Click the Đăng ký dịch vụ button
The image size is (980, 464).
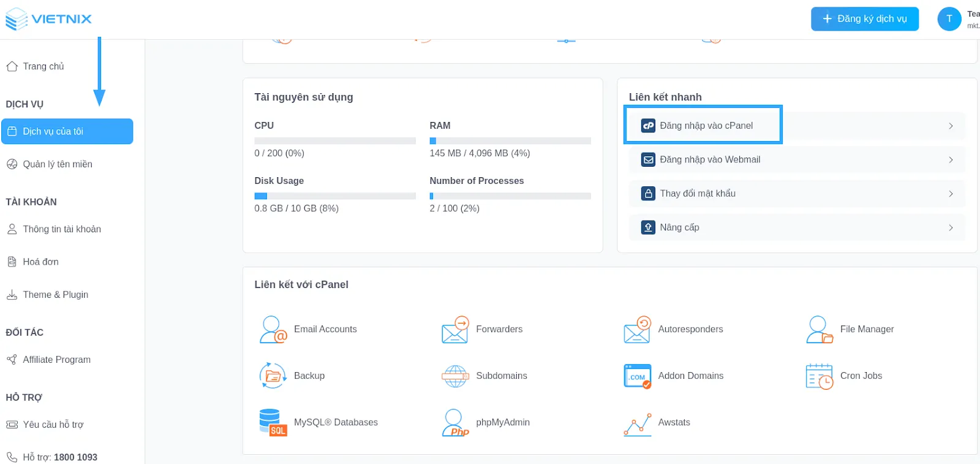click(865, 19)
